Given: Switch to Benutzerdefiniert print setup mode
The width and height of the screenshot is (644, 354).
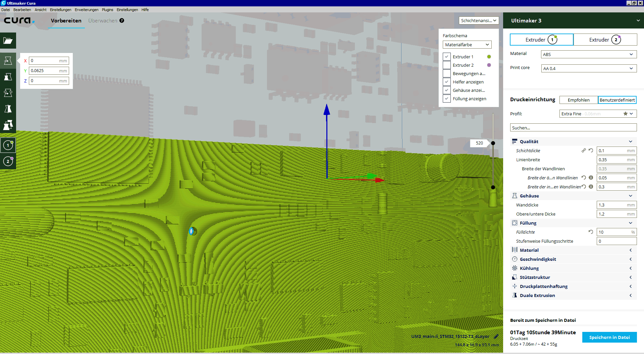Looking at the screenshot, I should [x=617, y=100].
